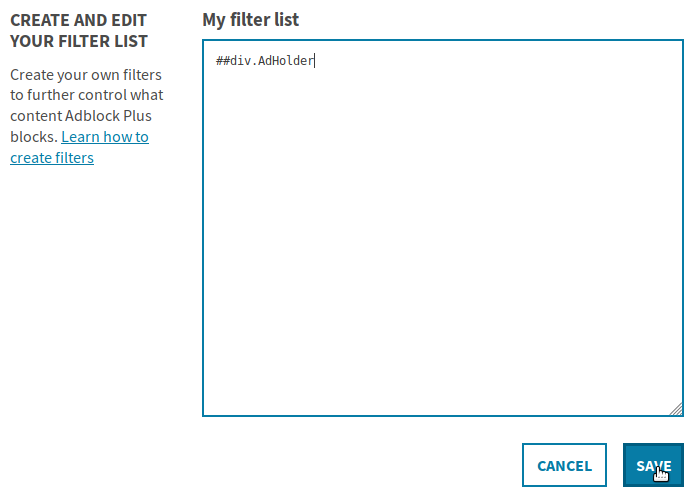Click inside the My filter list text area
700x501 pixels.
tap(443, 228)
